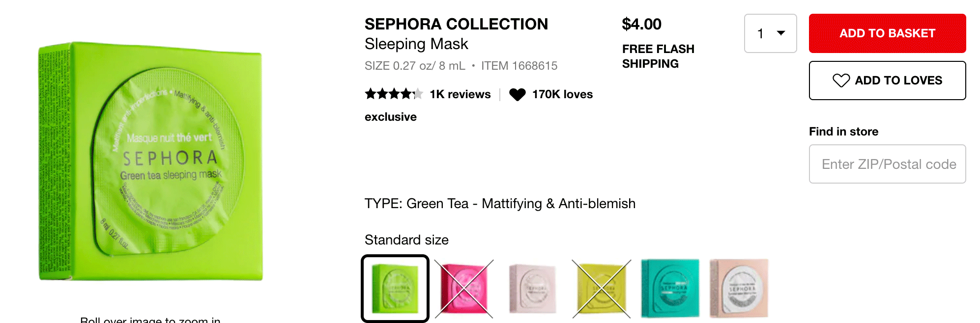The width and height of the screenshot is (980, 323).
Task: Choose the teal mask swatch
Action: click(670, 289)
